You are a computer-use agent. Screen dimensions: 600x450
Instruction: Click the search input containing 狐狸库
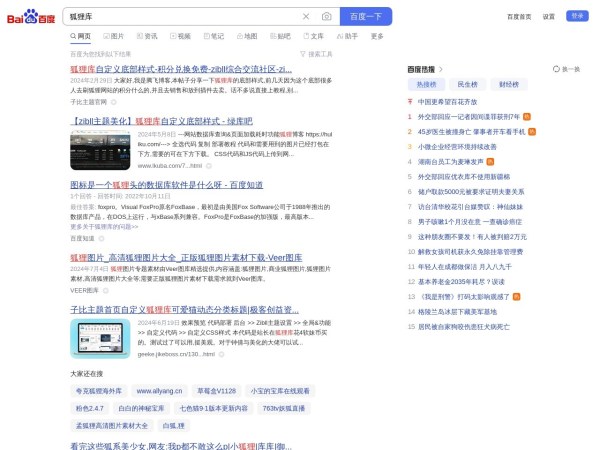pos(180,17)
